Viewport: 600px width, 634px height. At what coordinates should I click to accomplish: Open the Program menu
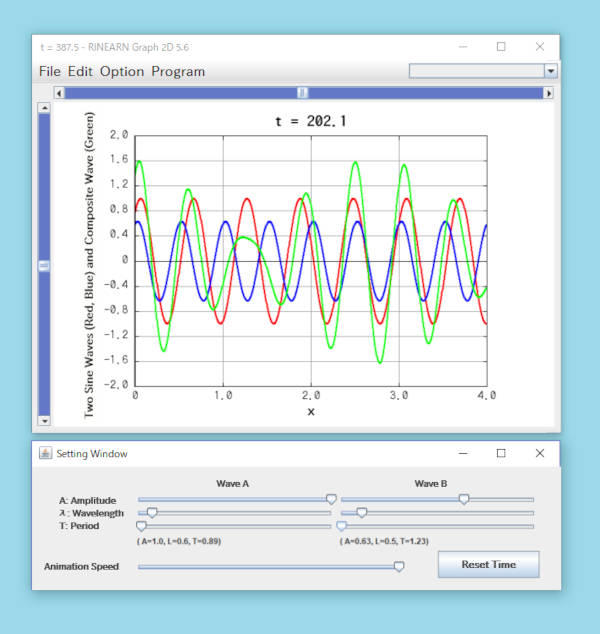coord(178,72)
